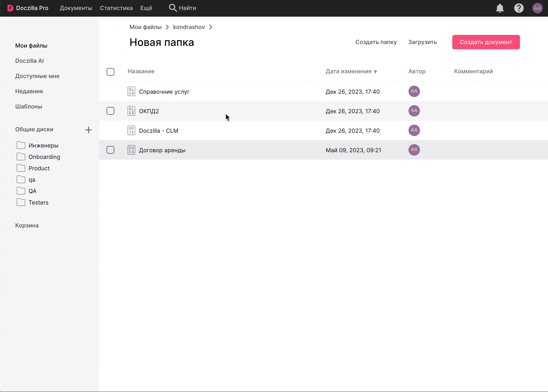Sort by Автор column header
The height and width of the screenshot is (392, 548).
point(417,71)
